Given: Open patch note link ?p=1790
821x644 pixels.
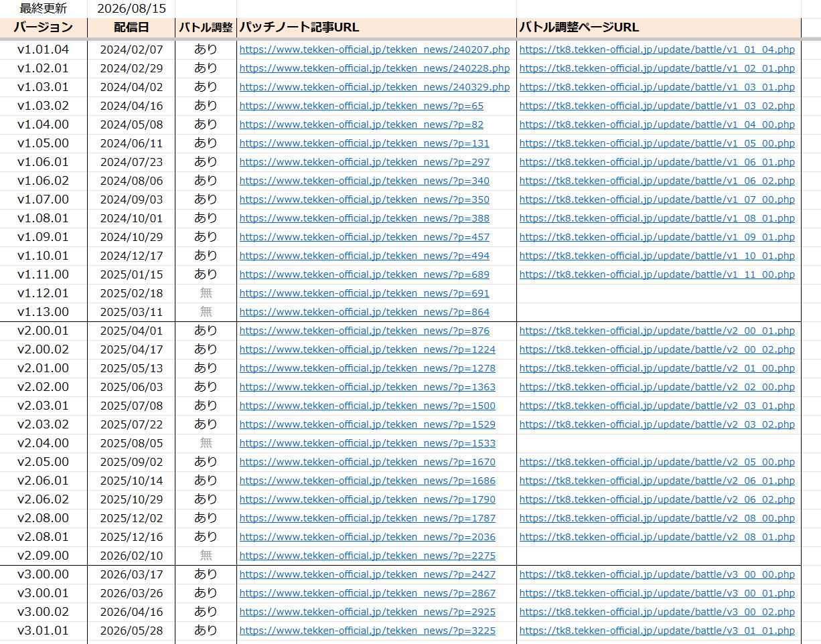Looking at the screenshot, I should pyautogui.click(x=368, y=499).
